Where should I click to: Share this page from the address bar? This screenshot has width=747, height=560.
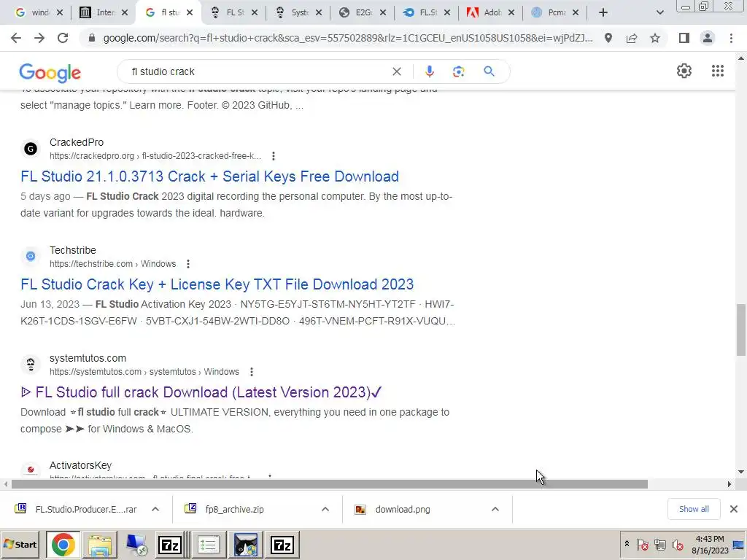pyautogui.click(x=632, y=38)
